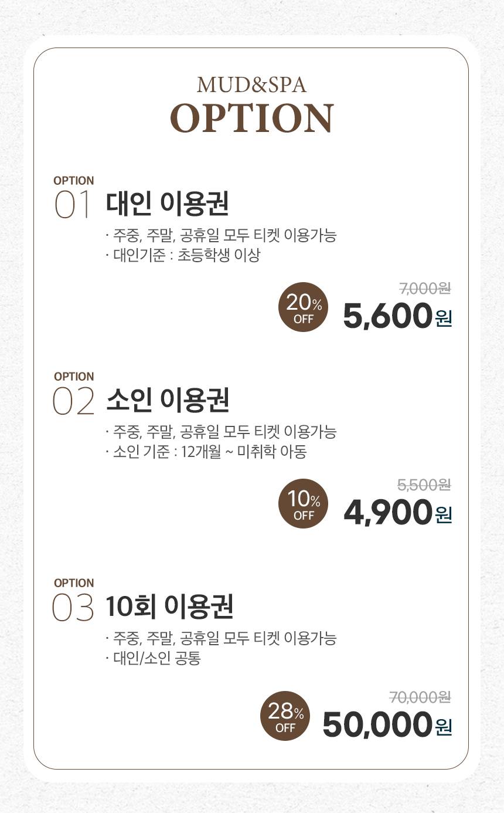The image size is (504, 813).
Task: Click the struck-through 5,500원 original price
Action: (424, 485)
